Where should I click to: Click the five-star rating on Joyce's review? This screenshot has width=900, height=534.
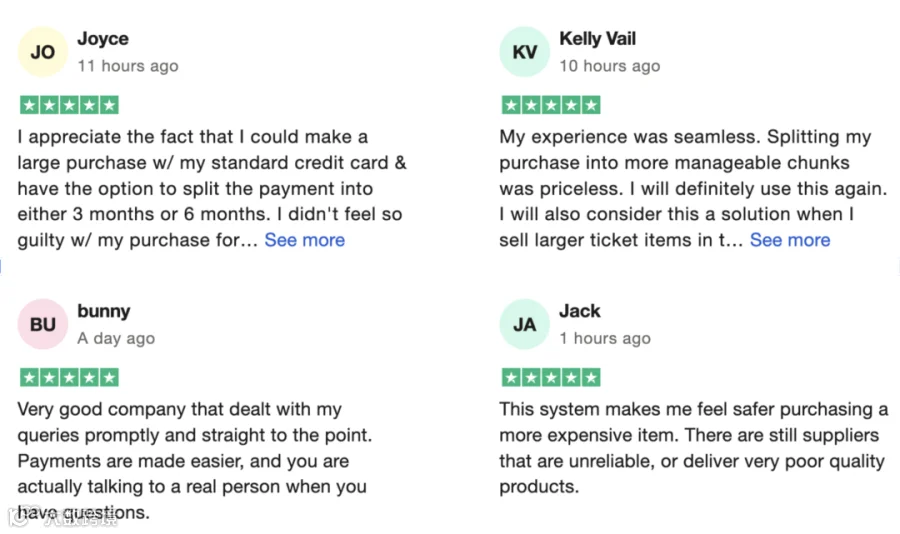[x=69, y=105]
